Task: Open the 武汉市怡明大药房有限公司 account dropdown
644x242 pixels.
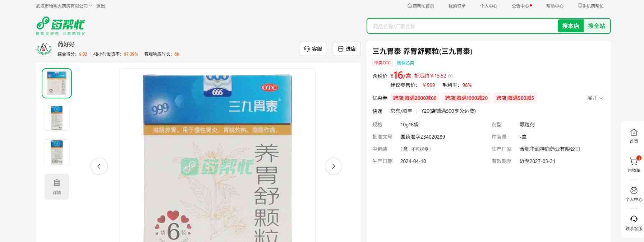Action: pos(64,6)
